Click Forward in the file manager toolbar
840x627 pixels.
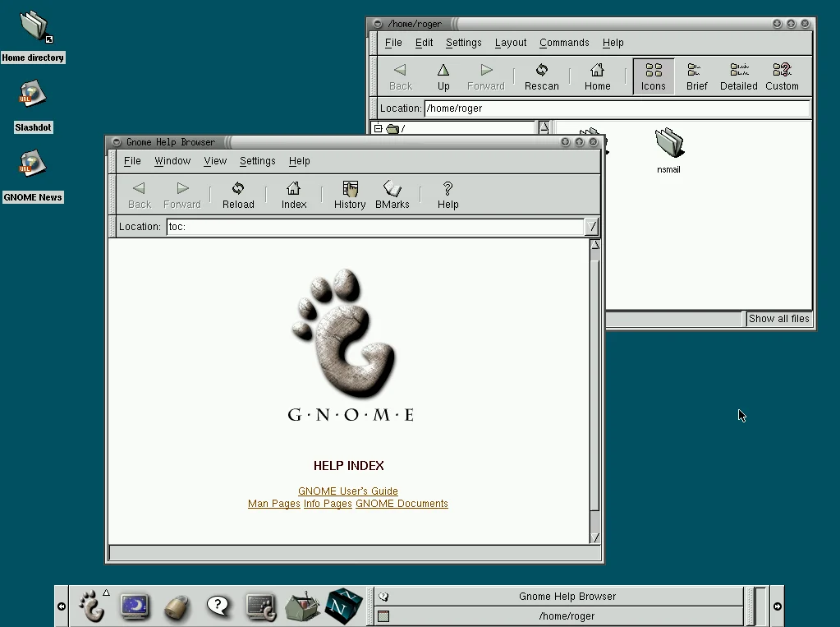[x=486, y=77]
